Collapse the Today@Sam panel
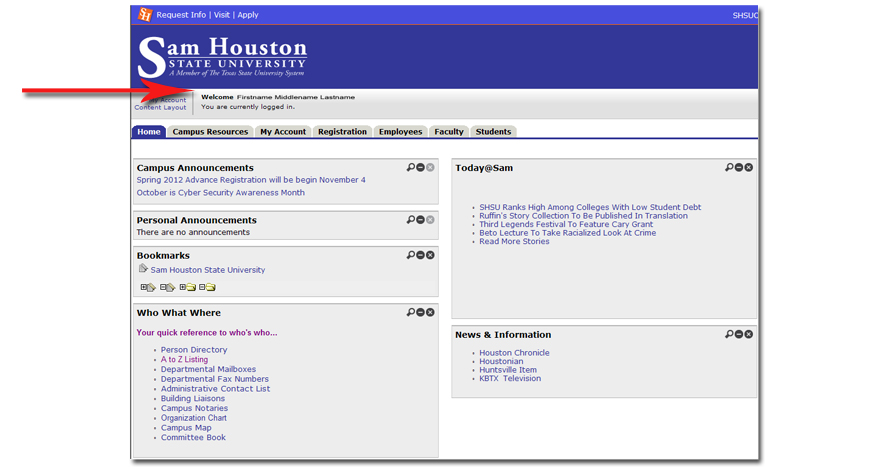The width and height of the screenshot is (892, 471). [739, 167]
